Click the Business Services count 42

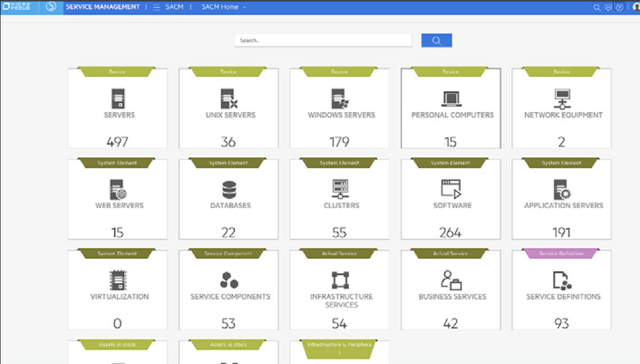point(450,324)
